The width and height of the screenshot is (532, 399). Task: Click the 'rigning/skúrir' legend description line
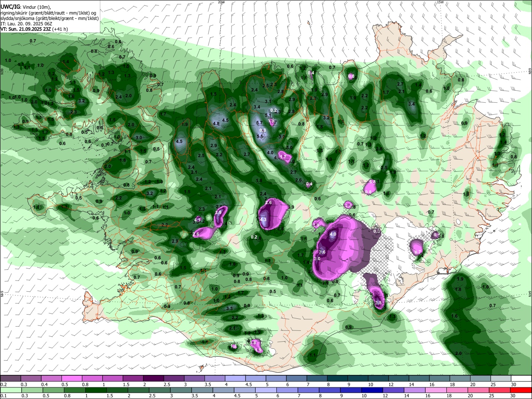coord(48,13)
